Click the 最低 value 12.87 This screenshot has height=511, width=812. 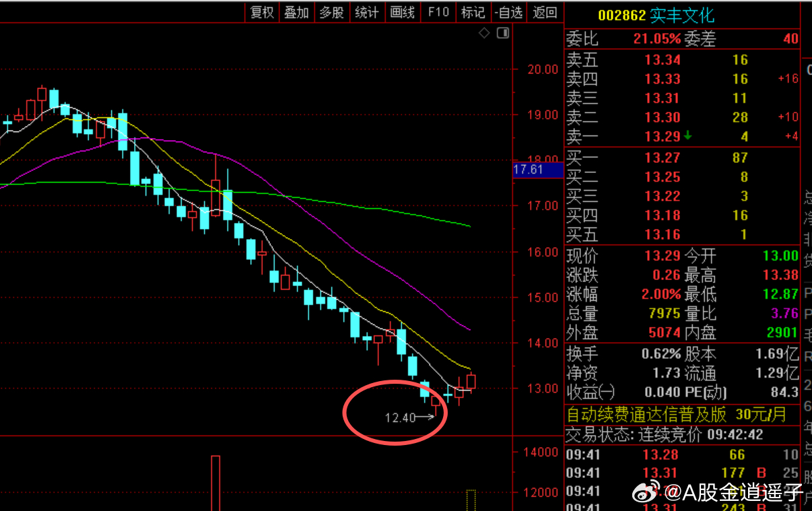[x=780, y=294]
